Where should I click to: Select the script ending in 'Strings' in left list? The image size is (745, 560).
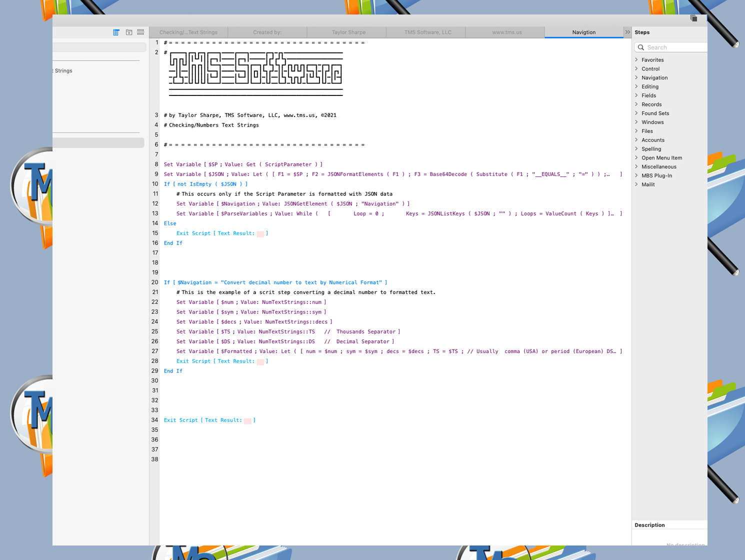click(63, 71)
